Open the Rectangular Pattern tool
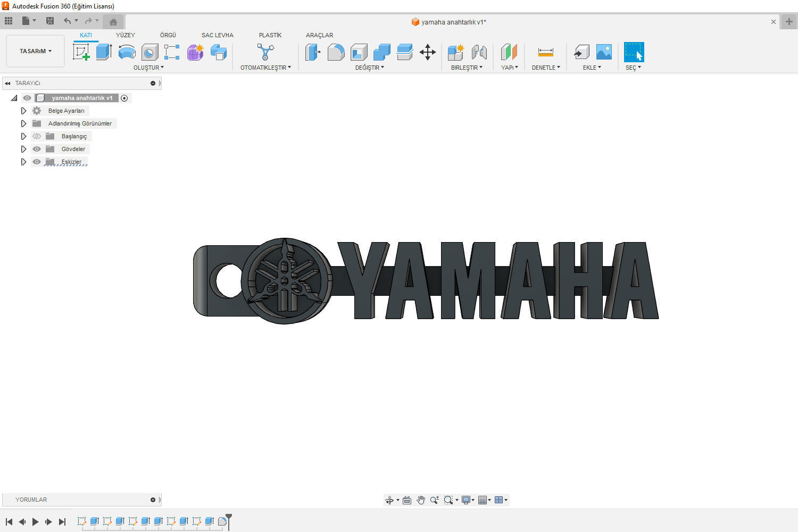The height and width of the screenshot is (532, 798). point(172,52)
